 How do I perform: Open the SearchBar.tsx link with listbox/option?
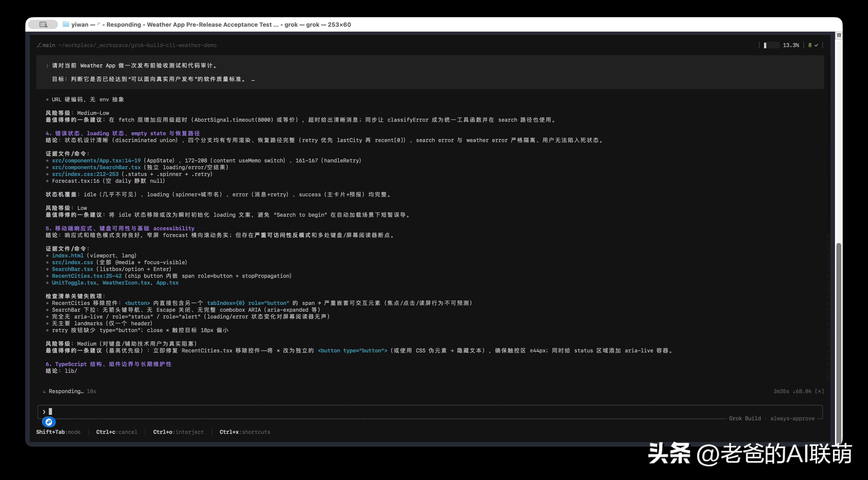(72, 269)
